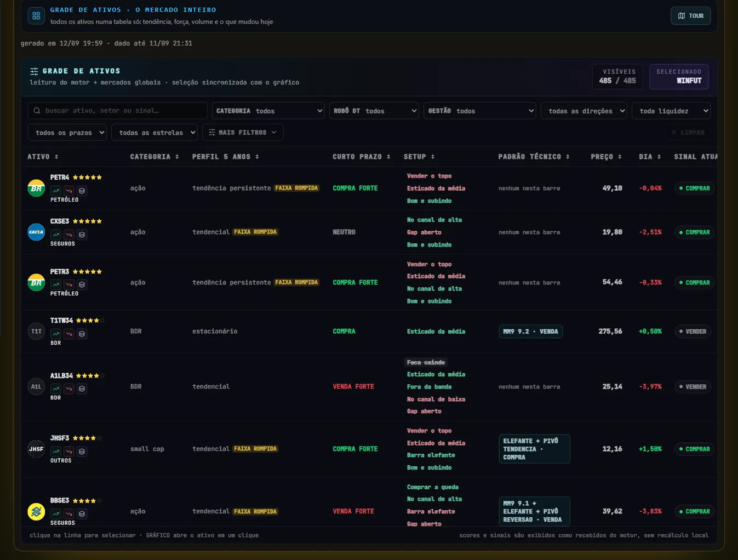
Task: Click the JHSF3 layers stack icon
Action: click(82, 452)
